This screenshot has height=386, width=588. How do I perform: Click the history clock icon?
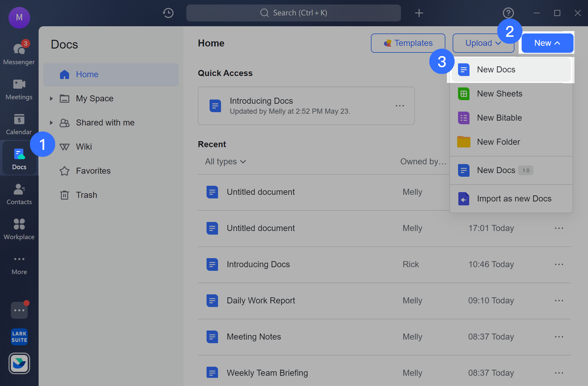168,13
